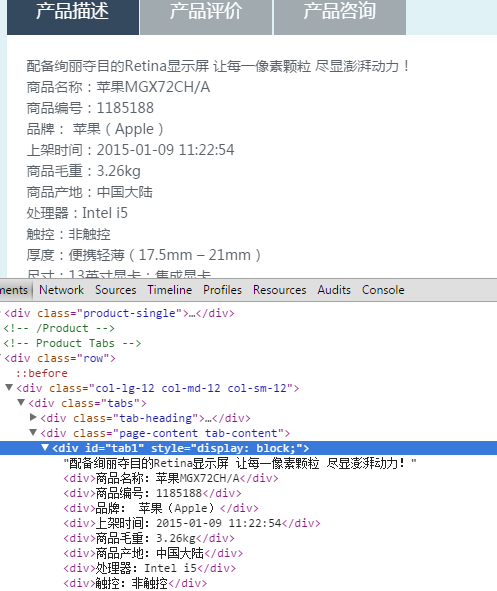Image resolution: width=497 pixels, height=591 pixels.
Task: Select the quoted Retina显示屏 text node in DOM tree
Action: tap(240, 463)
